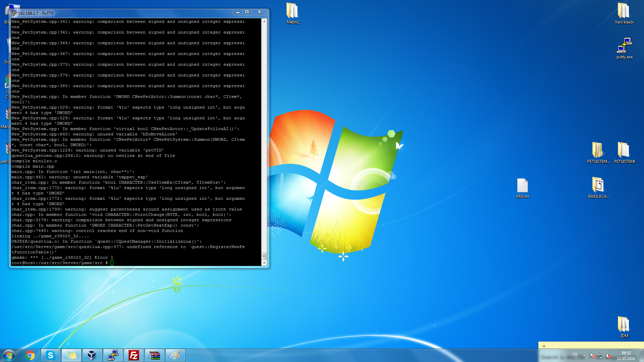
Task: Click the PuTTY scrollbar up arrow
Action: [x=264, y=21]
